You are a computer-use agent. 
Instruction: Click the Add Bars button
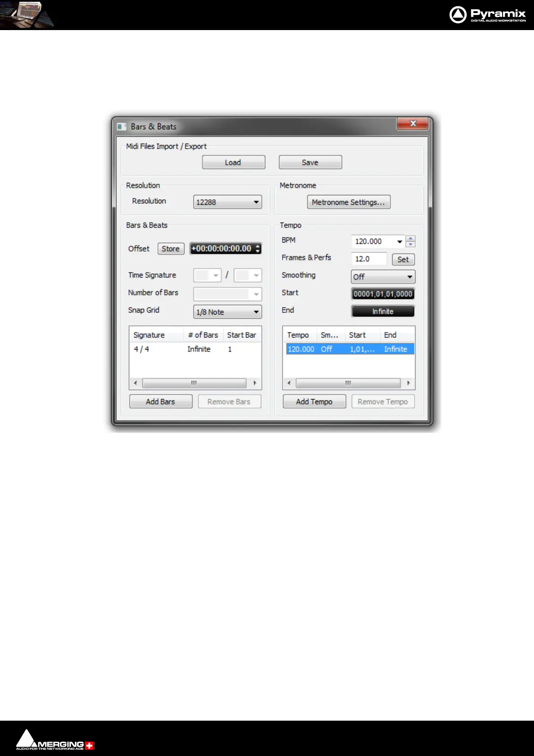(x=161, y=401)
